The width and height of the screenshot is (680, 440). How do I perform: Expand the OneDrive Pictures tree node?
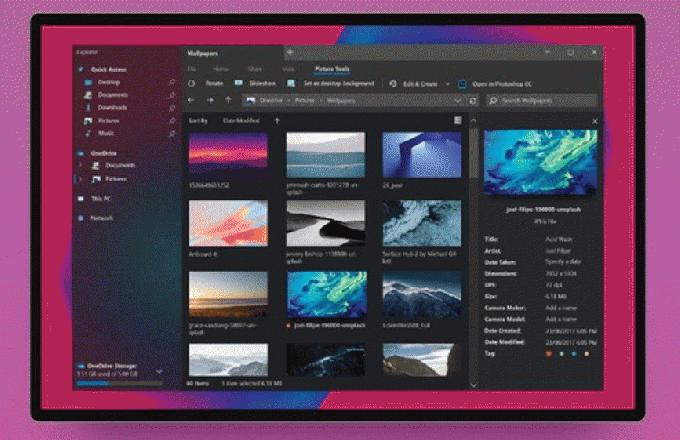click(x=81, y=179)
